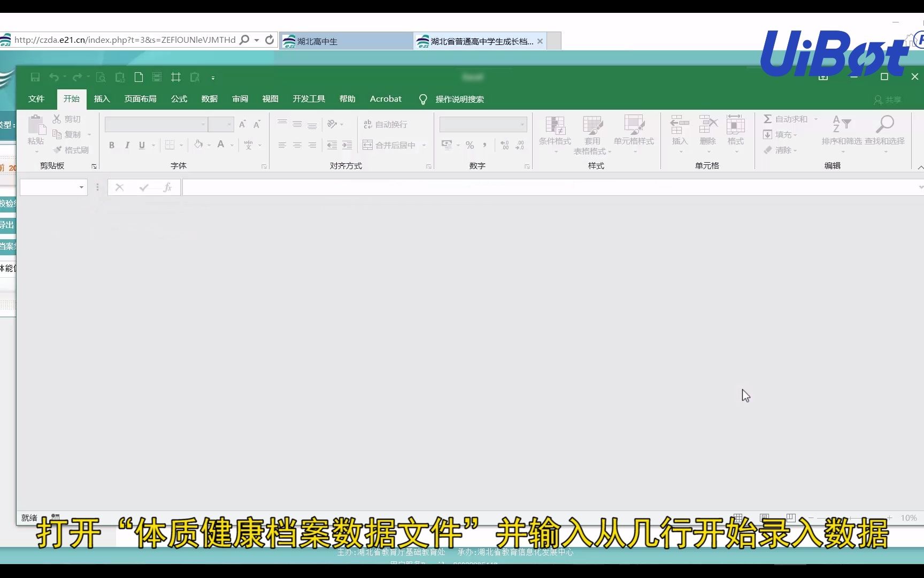
Task: Open Format as Table (套用表格格式)
Action: tap(592, 135)
